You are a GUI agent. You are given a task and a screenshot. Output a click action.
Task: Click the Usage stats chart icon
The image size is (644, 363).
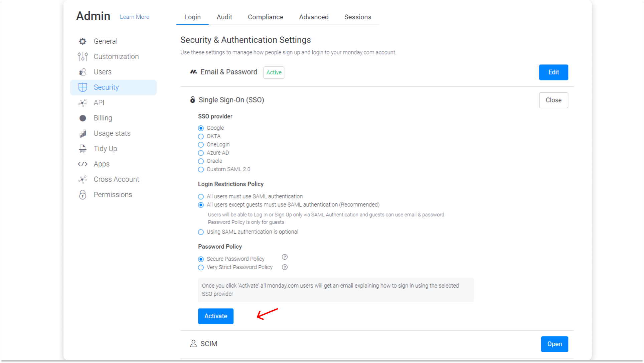(x=83, y=133)
